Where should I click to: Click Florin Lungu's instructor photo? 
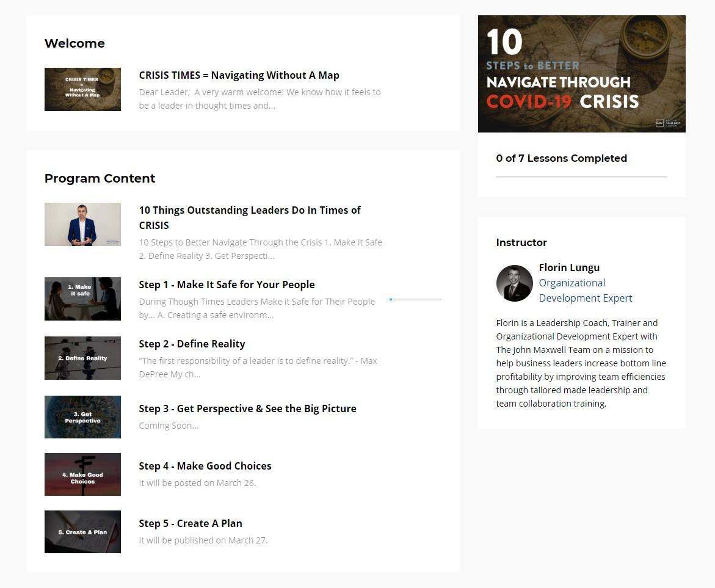click(514, 283)
